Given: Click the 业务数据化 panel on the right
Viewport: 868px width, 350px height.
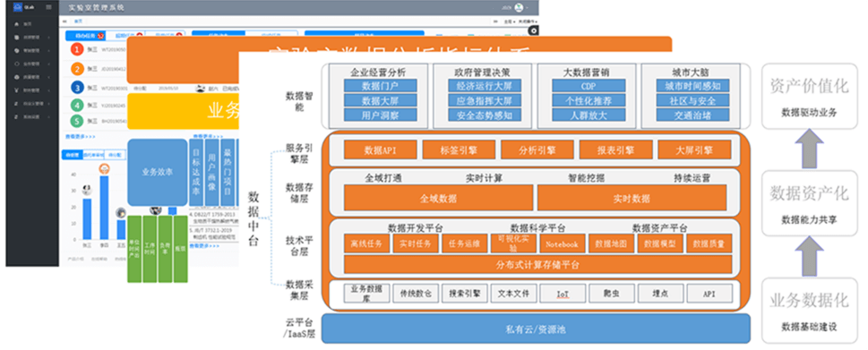Looking at the screenshot, I should click(x=809, y=311).
